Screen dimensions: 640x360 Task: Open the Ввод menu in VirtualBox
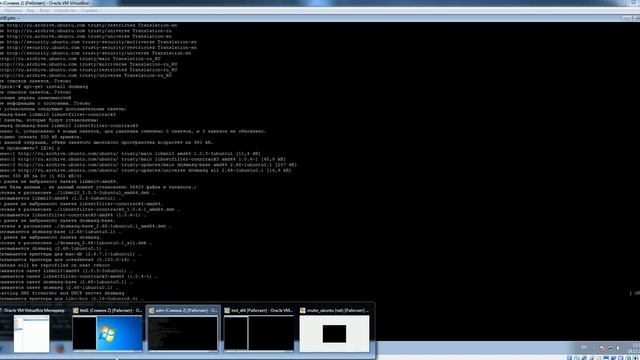[44, 10]
